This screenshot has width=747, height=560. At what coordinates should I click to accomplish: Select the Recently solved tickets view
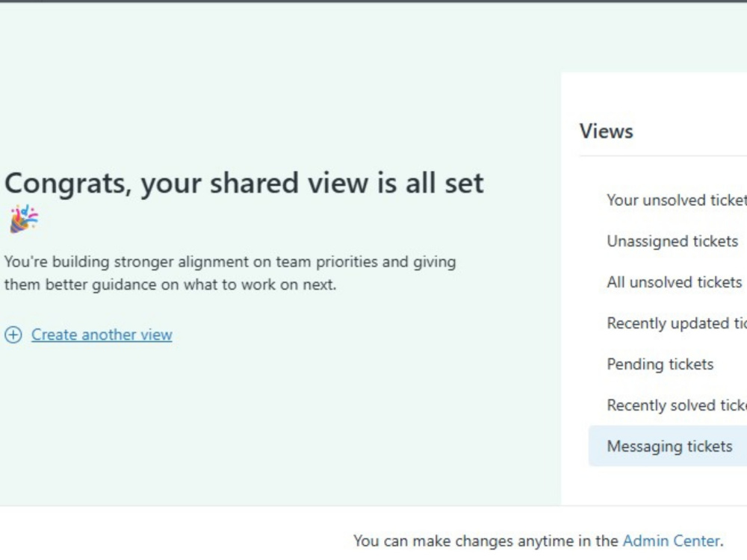(x=676, y=405)
